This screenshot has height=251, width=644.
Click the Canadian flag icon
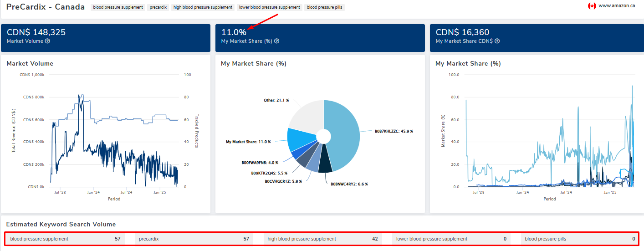[x=592, y=6]
